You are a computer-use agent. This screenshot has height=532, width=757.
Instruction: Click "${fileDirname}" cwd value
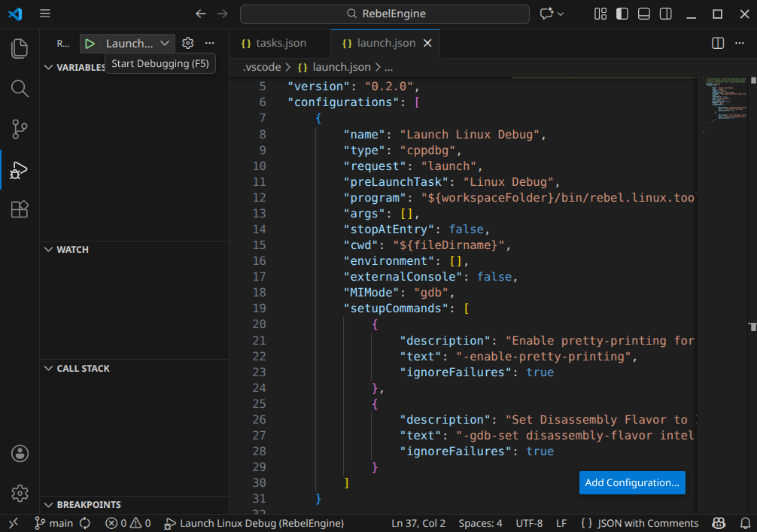tap(448, 245)
